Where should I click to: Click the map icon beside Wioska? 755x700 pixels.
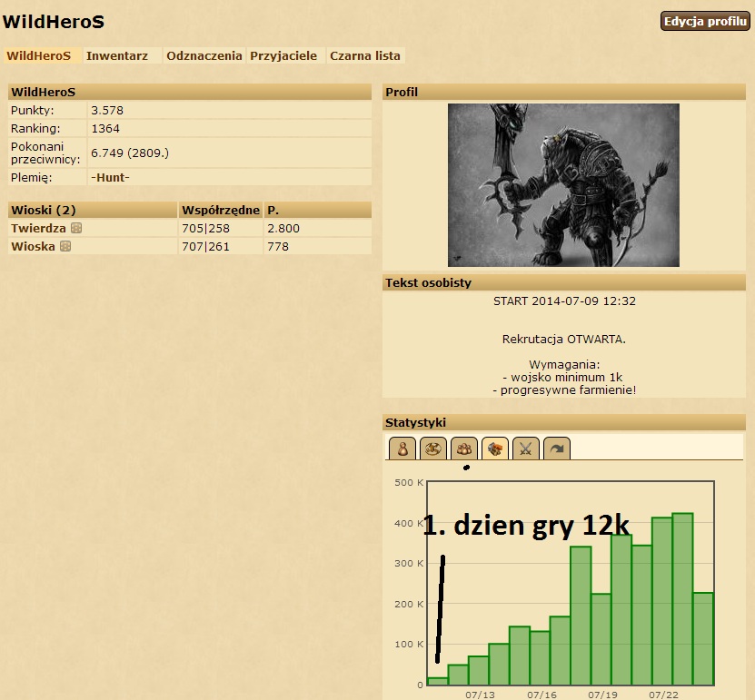(65, 246)
